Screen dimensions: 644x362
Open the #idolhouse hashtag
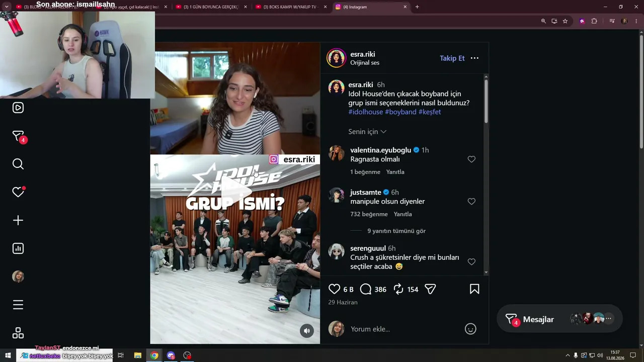coord(366,112)
